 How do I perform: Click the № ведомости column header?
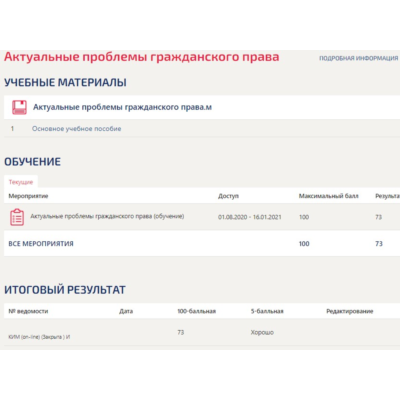coord(28,311)
